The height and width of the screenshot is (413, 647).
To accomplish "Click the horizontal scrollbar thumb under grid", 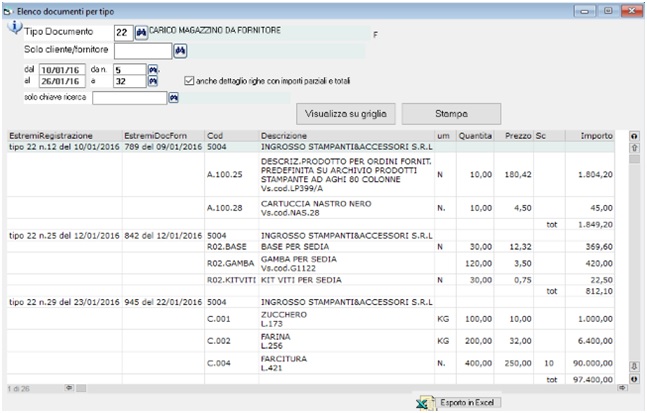I will click(x=81, y=388).
